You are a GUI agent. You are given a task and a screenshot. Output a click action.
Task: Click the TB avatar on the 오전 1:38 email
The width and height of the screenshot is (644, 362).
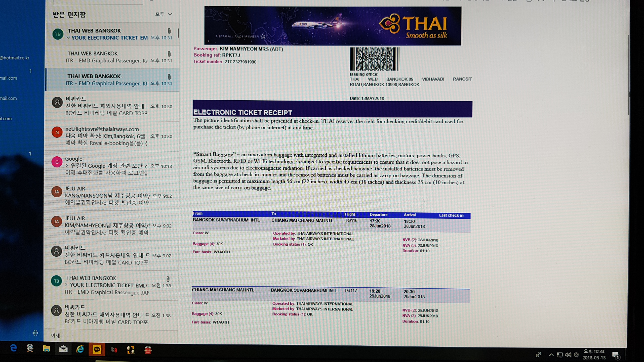click(56, 281)
